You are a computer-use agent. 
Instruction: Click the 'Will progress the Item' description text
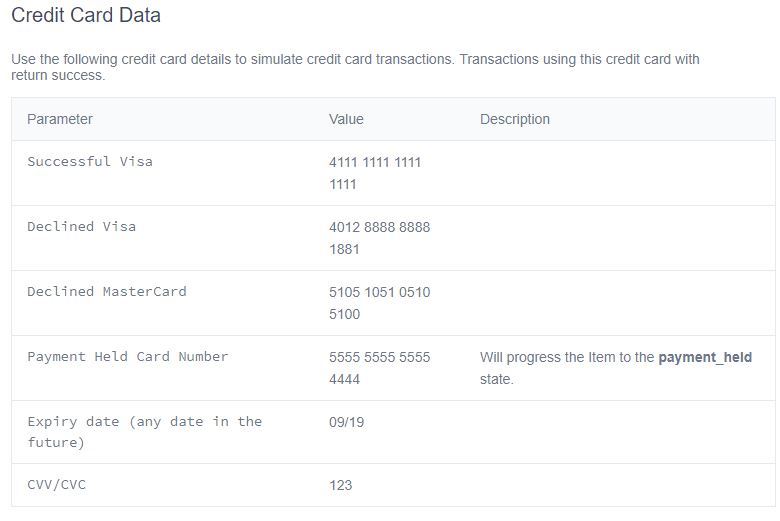pyautogui.click(x=567, y=358)
